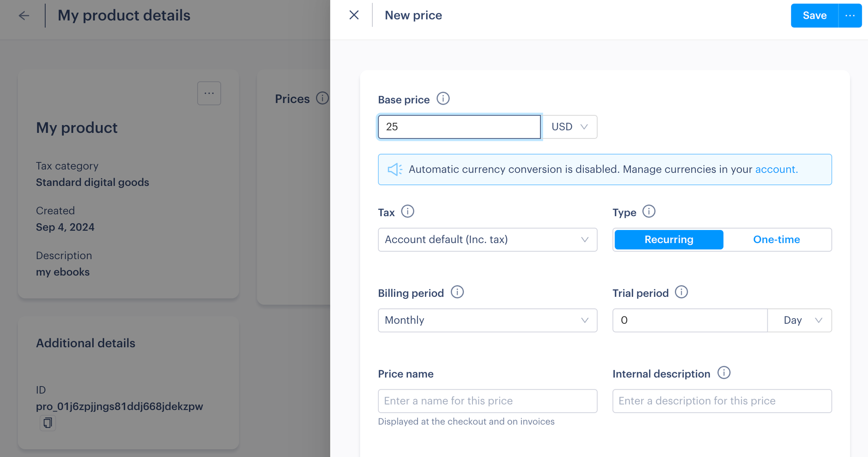Open the Day trial unit dropdown
This screenshot has height=457, width=868.
pyautogui.click(x=800, y=320)
